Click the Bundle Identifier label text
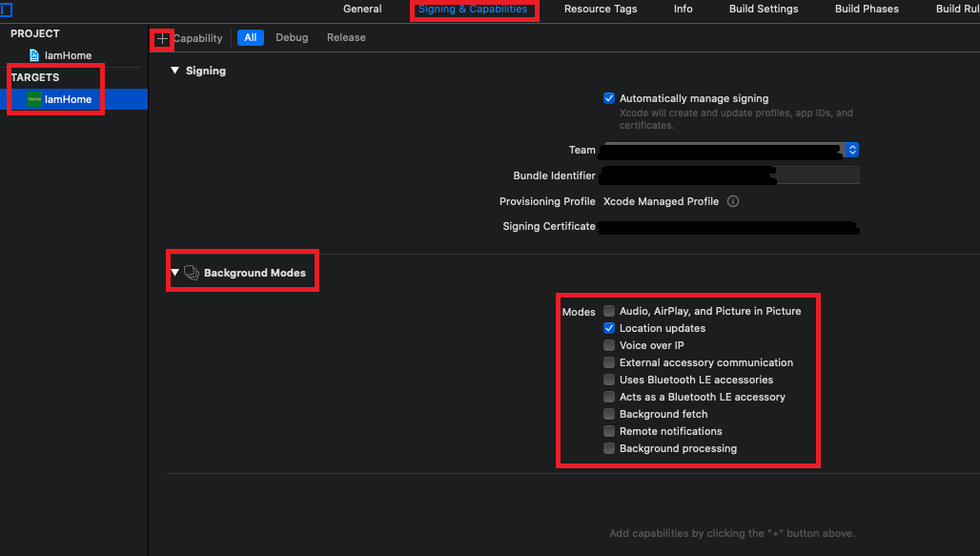The height and width of the screenshot is (556, 980). 555,175
